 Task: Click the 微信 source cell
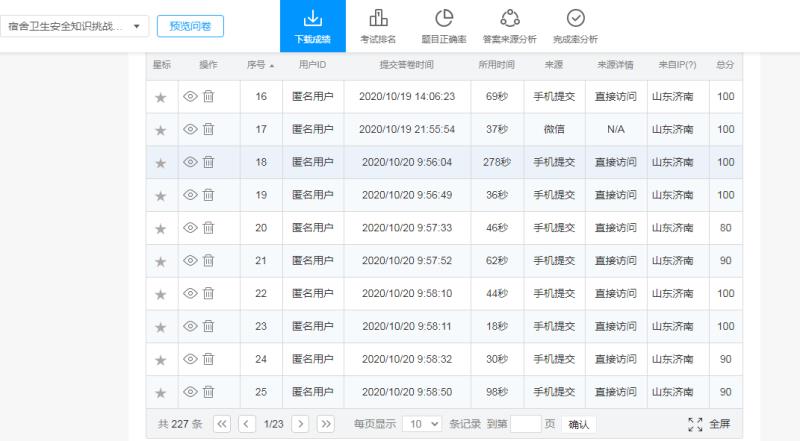[x=554, y=129]
